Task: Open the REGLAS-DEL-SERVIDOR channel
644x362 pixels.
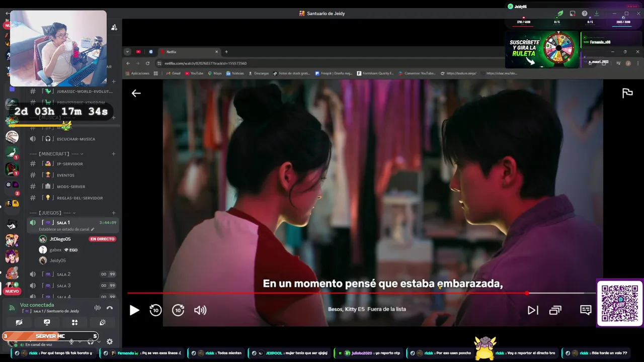Action: tap(72, 198)
